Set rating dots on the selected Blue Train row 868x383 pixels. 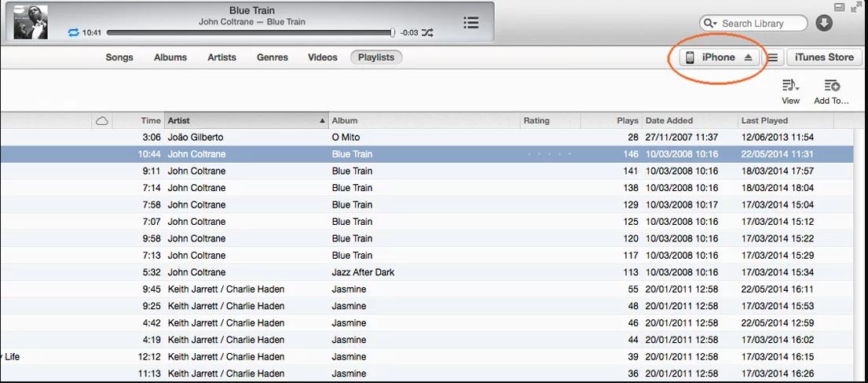pos(550,154)
